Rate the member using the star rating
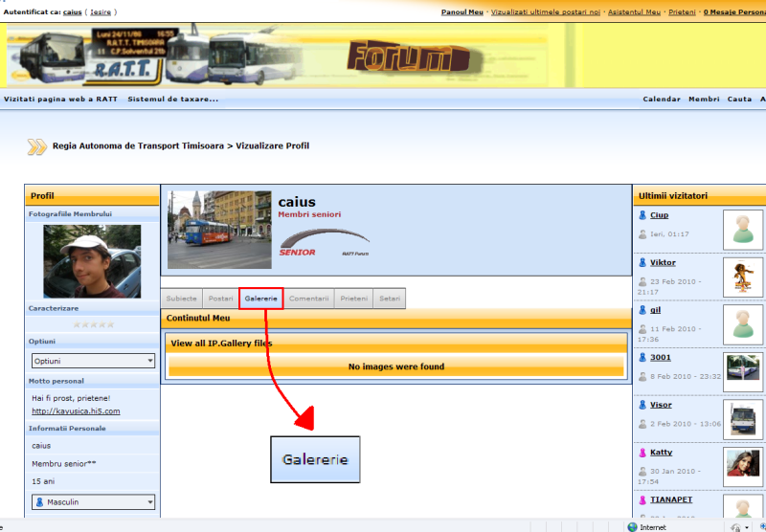 (93, 324)
